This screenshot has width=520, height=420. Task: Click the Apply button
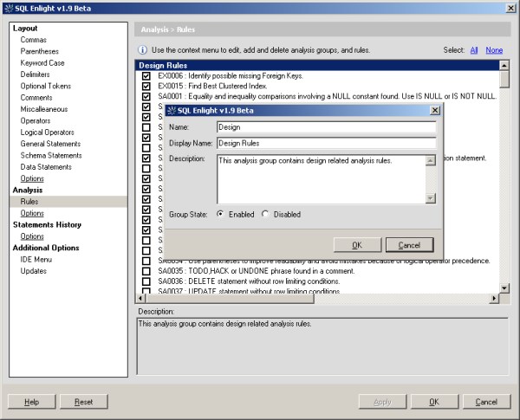tap(382, 402)
